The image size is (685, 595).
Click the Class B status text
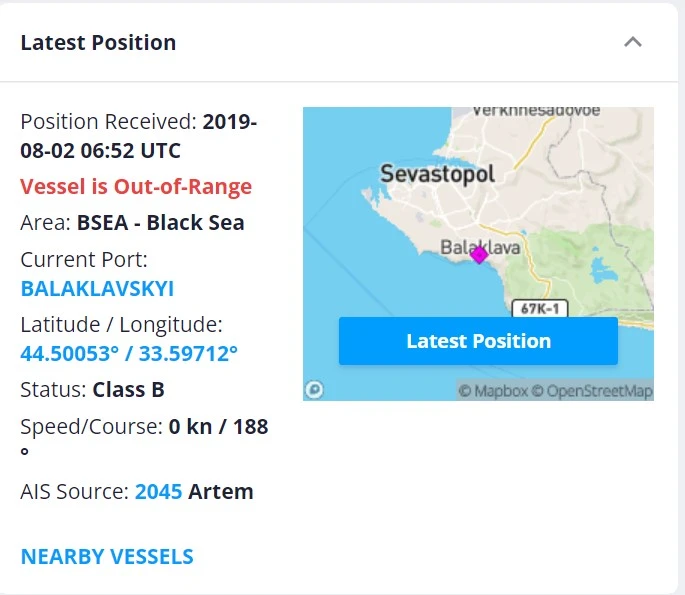(x=128, y=389)
